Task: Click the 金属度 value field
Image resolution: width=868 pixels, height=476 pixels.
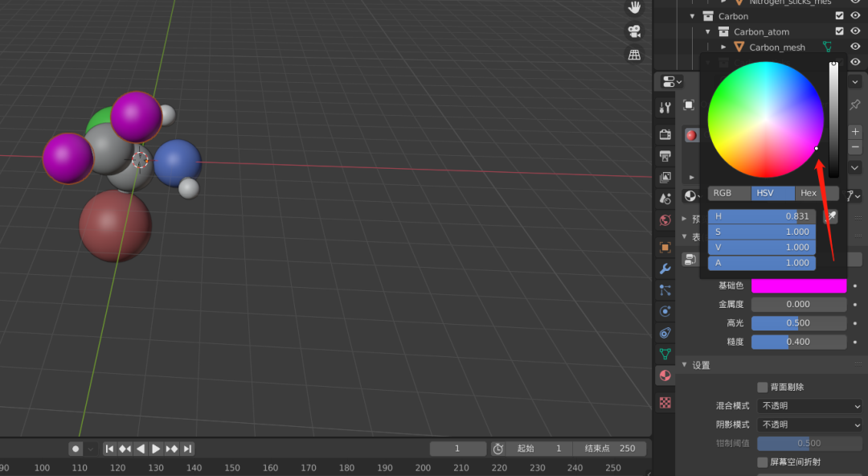Action: [x=799, y=304]
